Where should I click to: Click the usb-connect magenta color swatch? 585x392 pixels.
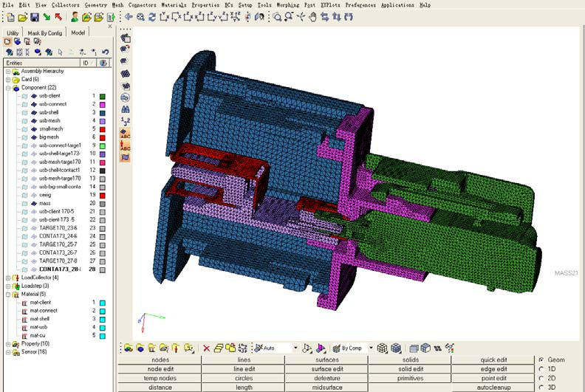click(102, 105)
